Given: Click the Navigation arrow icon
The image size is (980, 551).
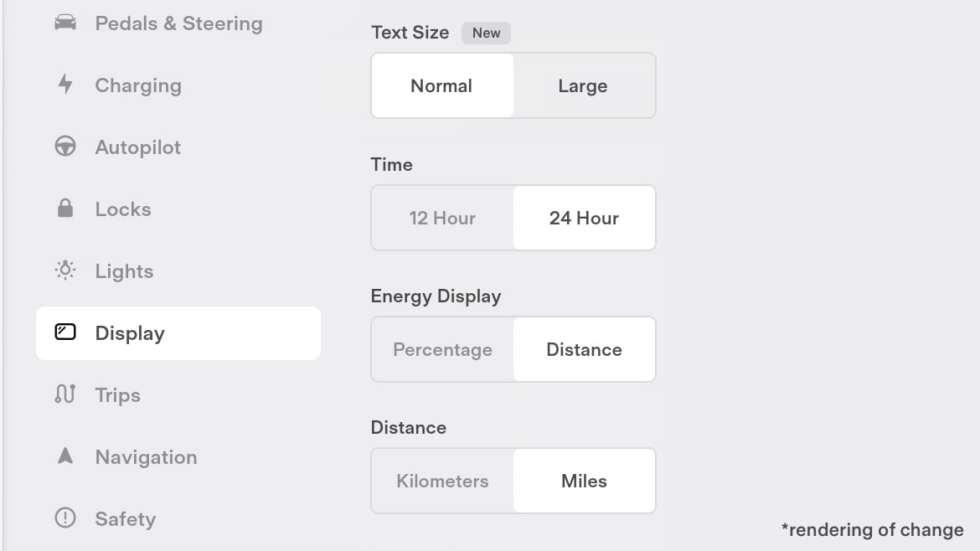Looking at the screenshot, I should pyautogui.click(x=65, y=456).
